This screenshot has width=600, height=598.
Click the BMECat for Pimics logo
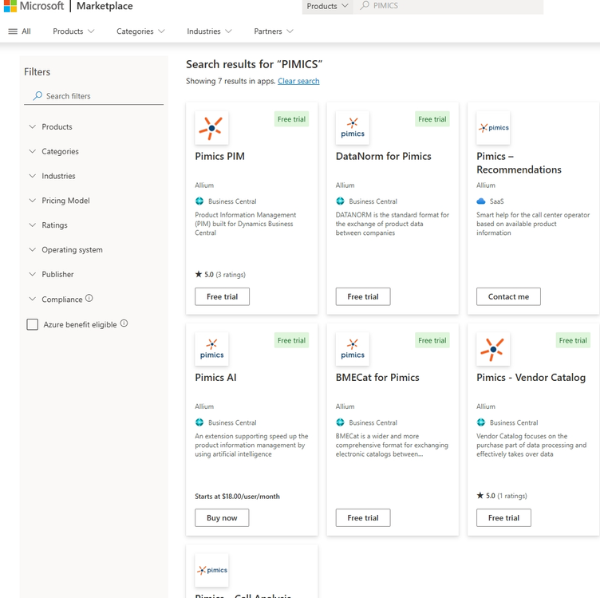pyautogui.click(x=352, y=349)
